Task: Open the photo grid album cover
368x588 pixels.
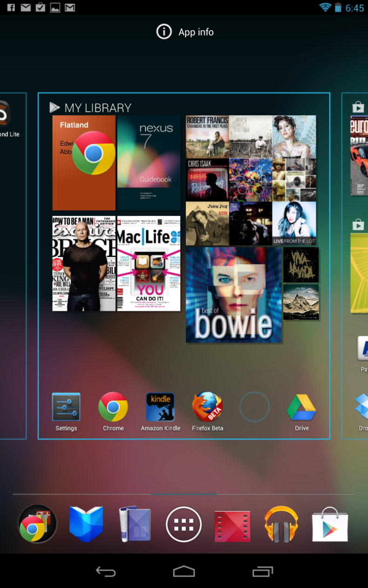Action: (294, 180)
